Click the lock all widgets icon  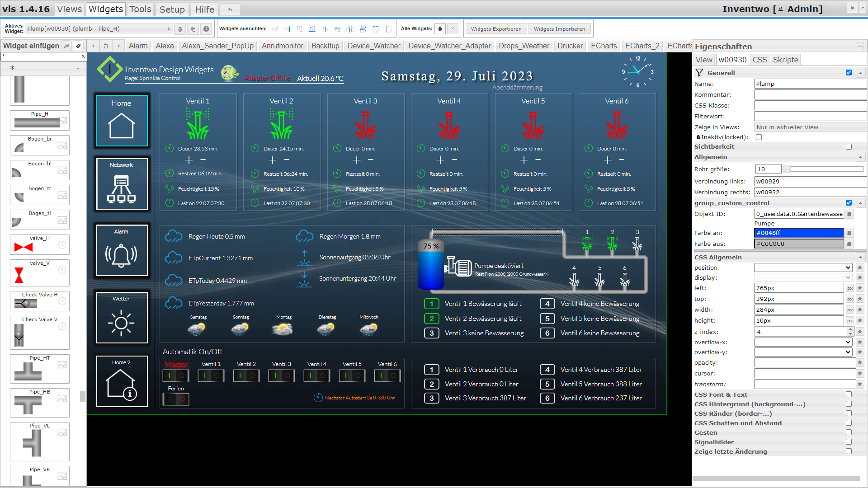coord(440,28)
